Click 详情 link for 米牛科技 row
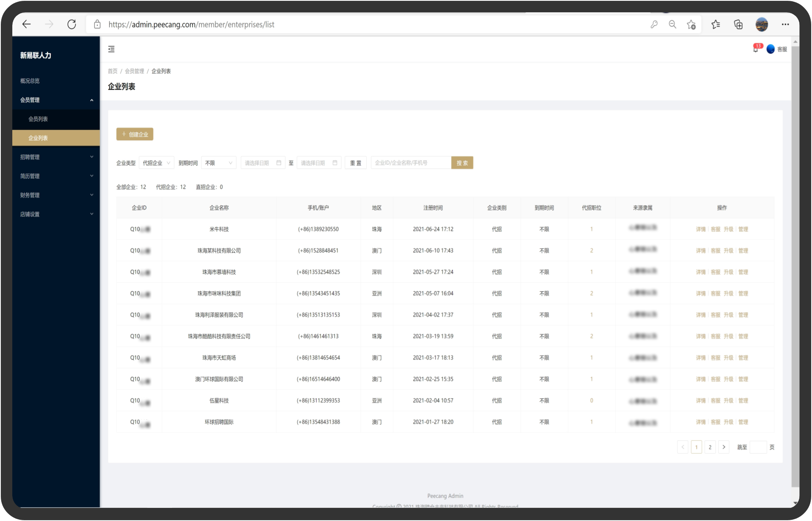Image resolution: width=812 pixels, height=521 pixels. [700, 229]
